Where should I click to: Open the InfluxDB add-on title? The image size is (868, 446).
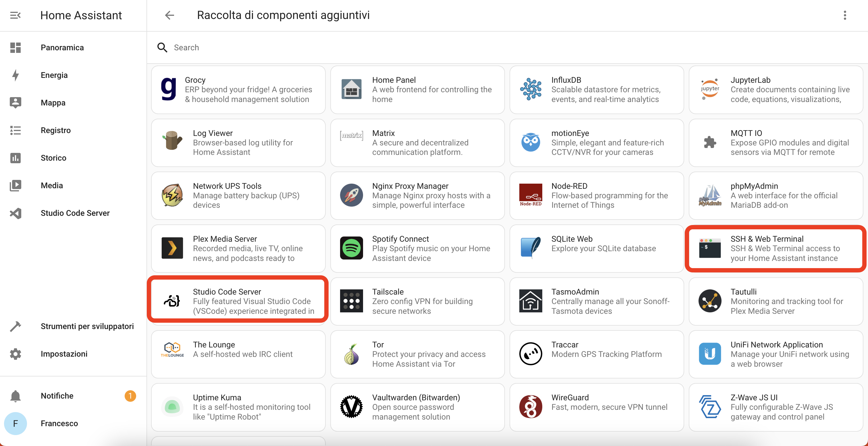(x=566, y=80)
